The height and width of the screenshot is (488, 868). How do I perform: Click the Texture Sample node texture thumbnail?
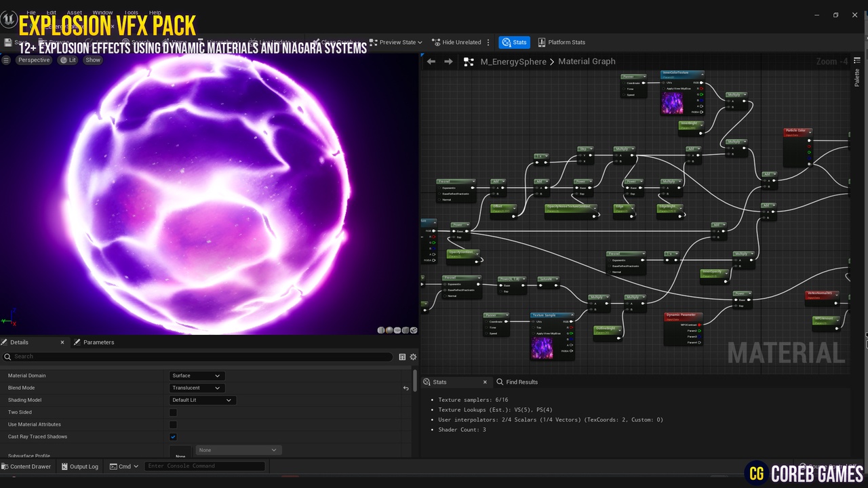542,348
